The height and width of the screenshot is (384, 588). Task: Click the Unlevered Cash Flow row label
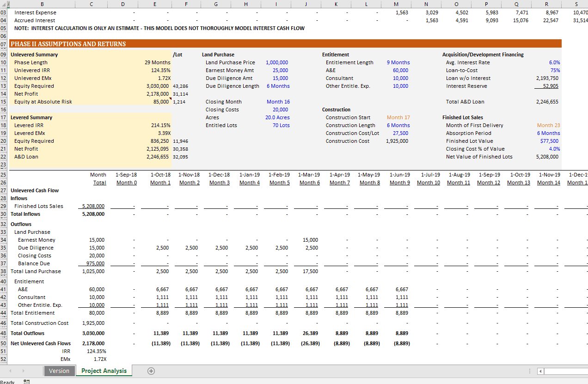[x=35, y=190]
